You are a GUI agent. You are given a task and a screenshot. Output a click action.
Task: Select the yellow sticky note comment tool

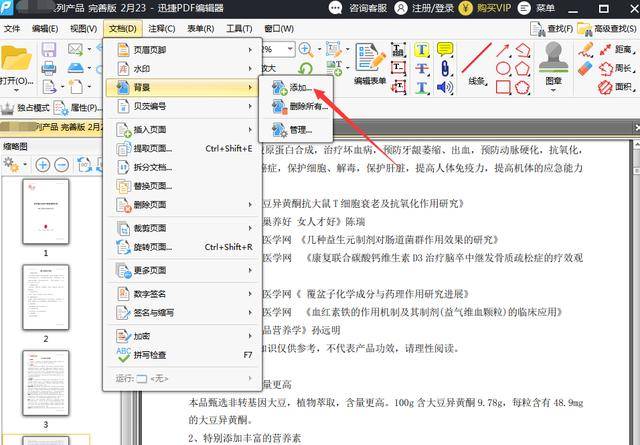pyautogui.click(x=444, y=50)
